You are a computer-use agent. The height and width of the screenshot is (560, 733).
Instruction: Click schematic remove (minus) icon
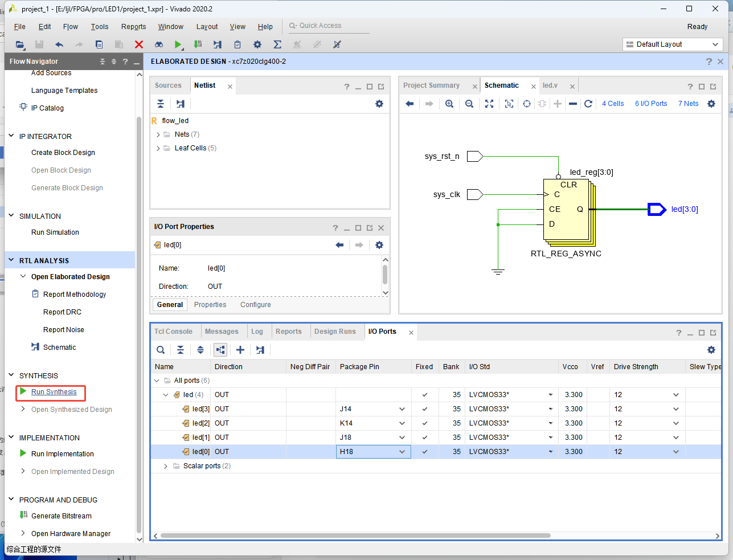point(573,104)
